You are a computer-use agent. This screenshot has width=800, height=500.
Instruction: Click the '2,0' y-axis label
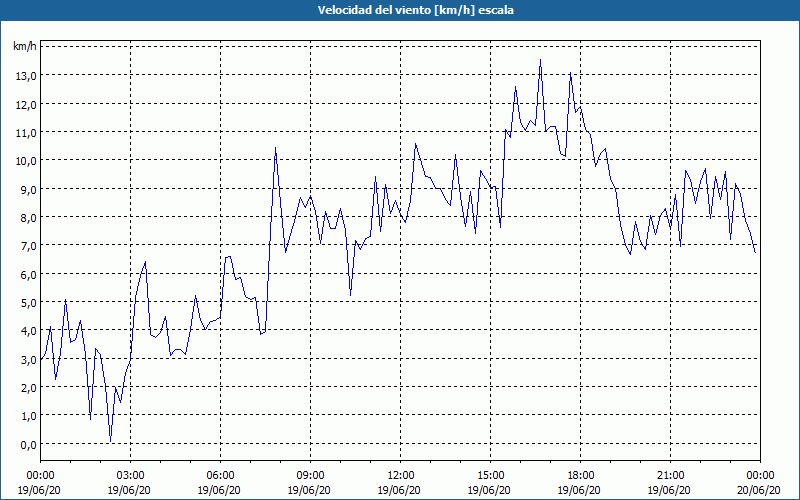pos(29,388)
